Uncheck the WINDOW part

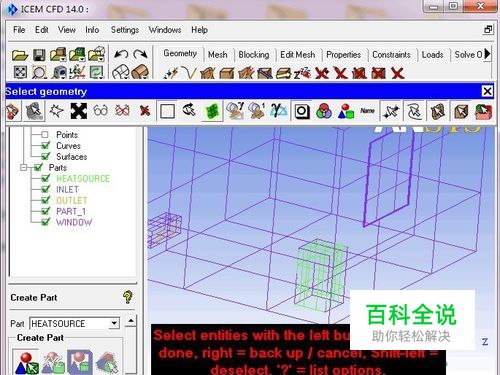coord(46,222)
